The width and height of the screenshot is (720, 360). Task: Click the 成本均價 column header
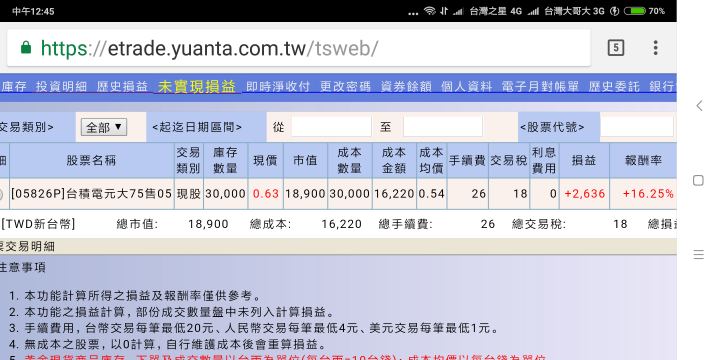click(x=432, y=160)
